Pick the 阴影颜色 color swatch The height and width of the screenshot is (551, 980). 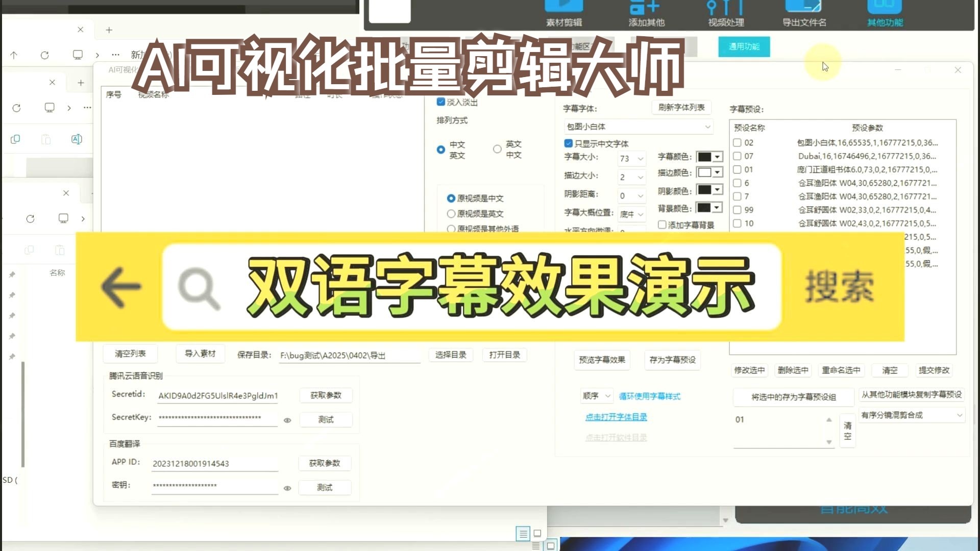pos(709,190)
